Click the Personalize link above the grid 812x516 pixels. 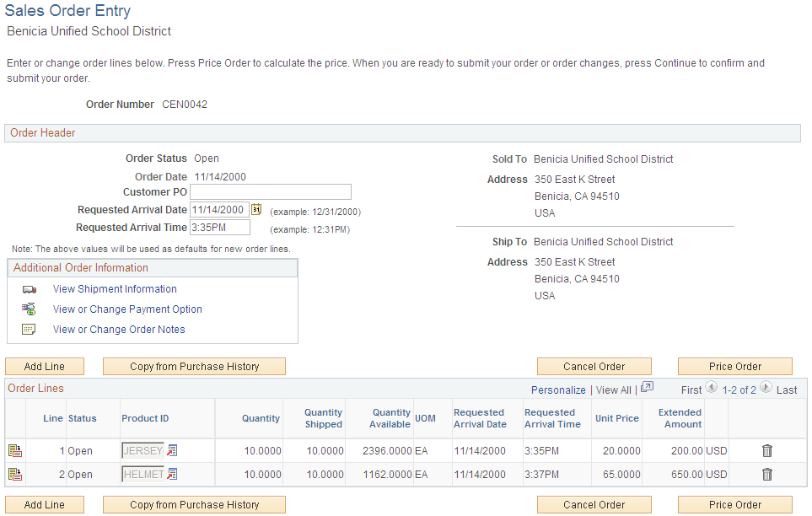point(558,390)
